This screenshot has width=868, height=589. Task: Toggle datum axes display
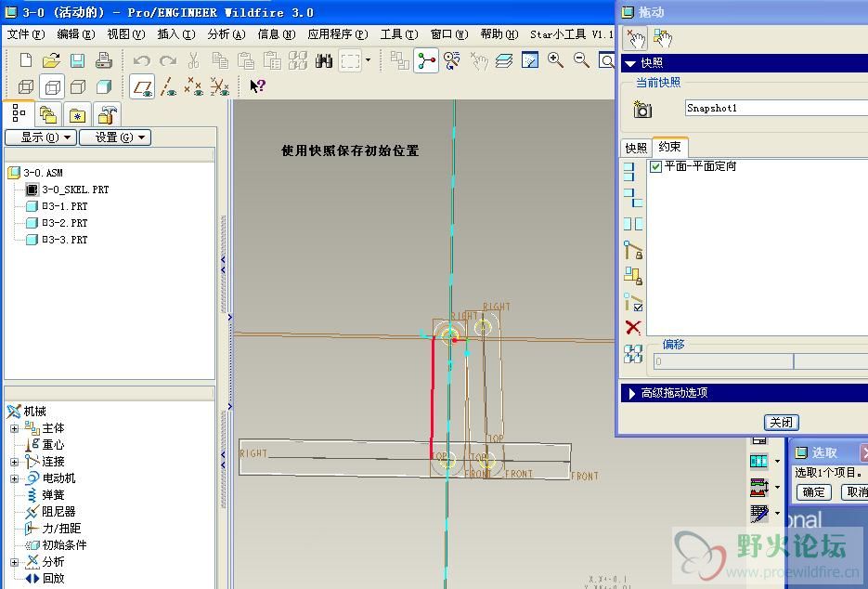168,86
